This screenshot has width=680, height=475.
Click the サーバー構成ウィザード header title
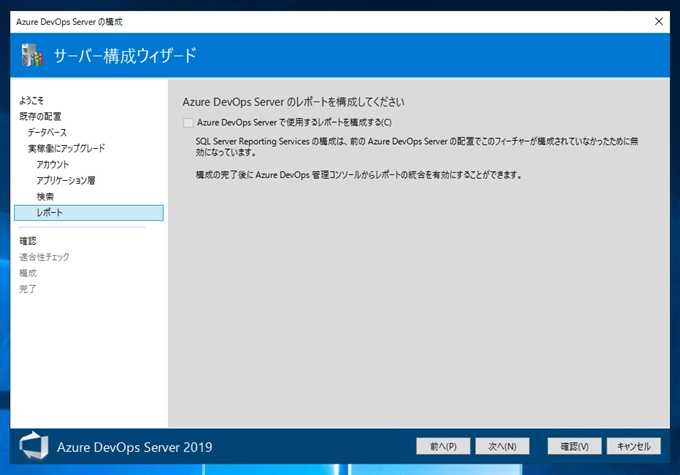click(125, 56)
